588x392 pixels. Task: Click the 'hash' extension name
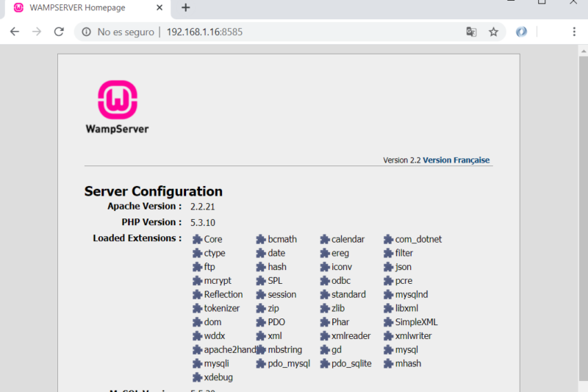277,267
